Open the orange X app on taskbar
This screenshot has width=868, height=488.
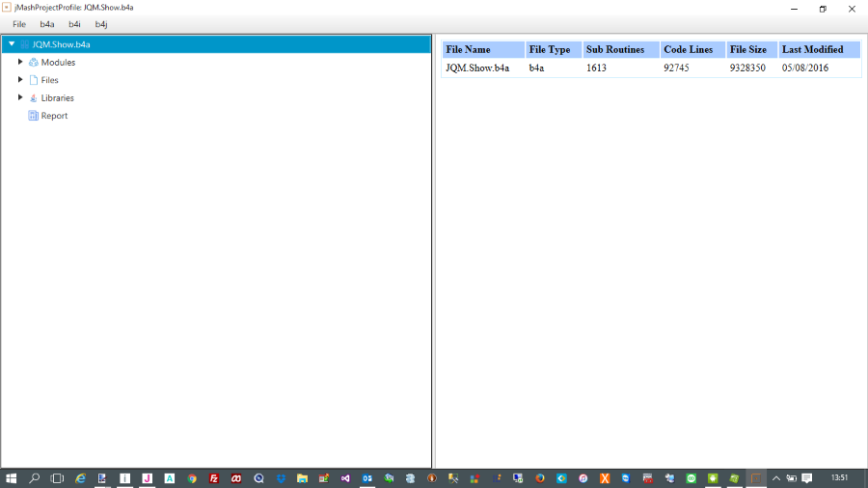pos(605,478)
